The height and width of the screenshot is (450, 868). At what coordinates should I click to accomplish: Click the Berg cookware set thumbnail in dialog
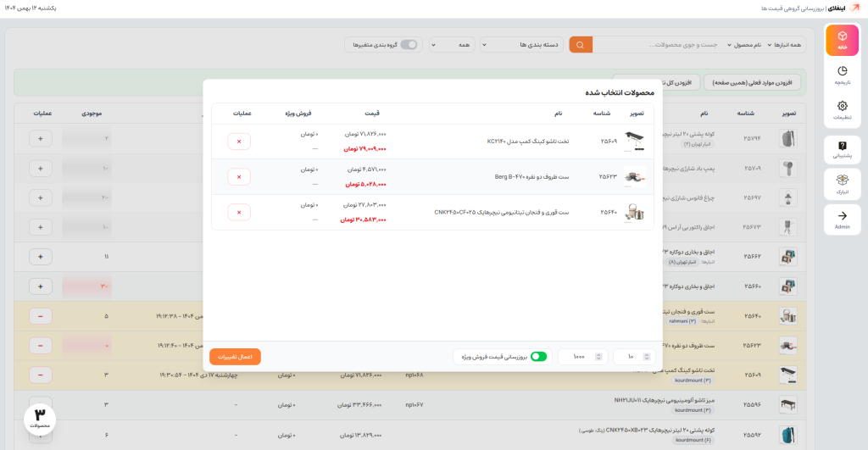click(634, 177)
